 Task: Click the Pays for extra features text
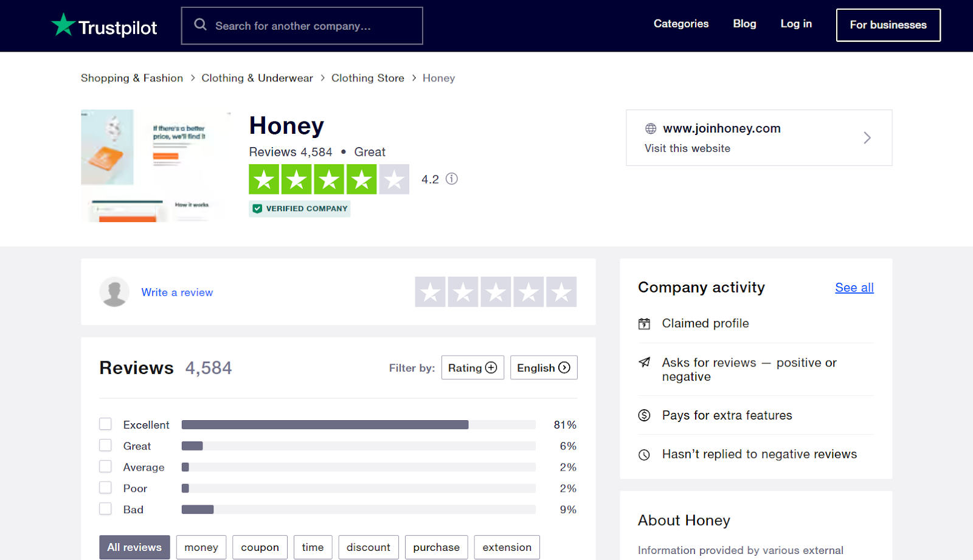click(727, 415)
